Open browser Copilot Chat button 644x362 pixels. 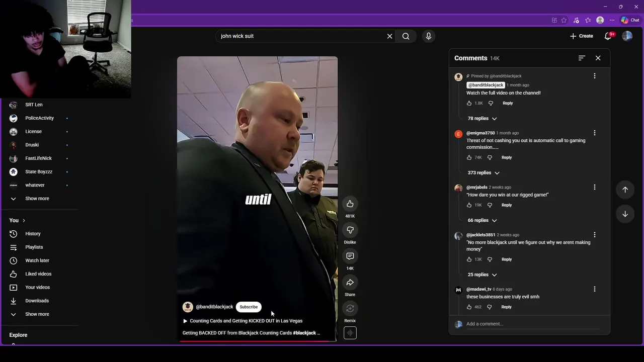(629, 20)
